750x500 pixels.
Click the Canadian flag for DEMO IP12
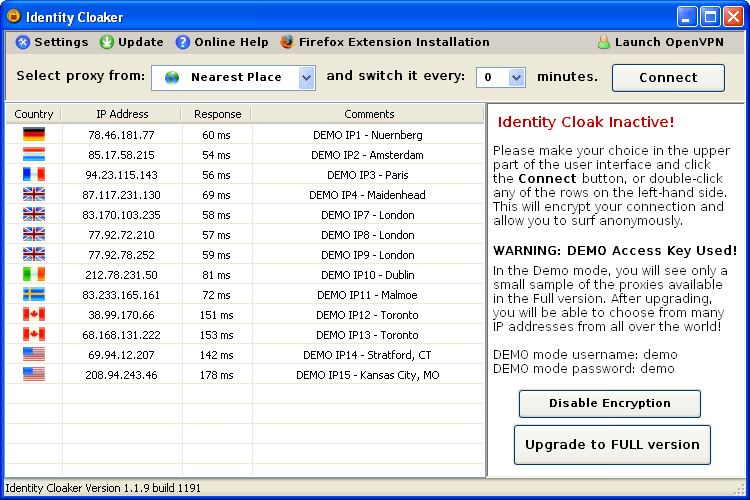coord(34,314)
